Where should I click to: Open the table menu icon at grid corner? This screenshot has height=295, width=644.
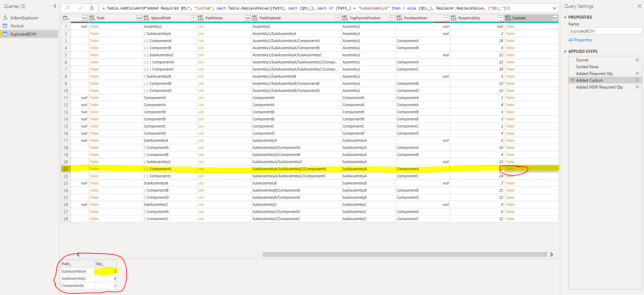pos(66,18)
